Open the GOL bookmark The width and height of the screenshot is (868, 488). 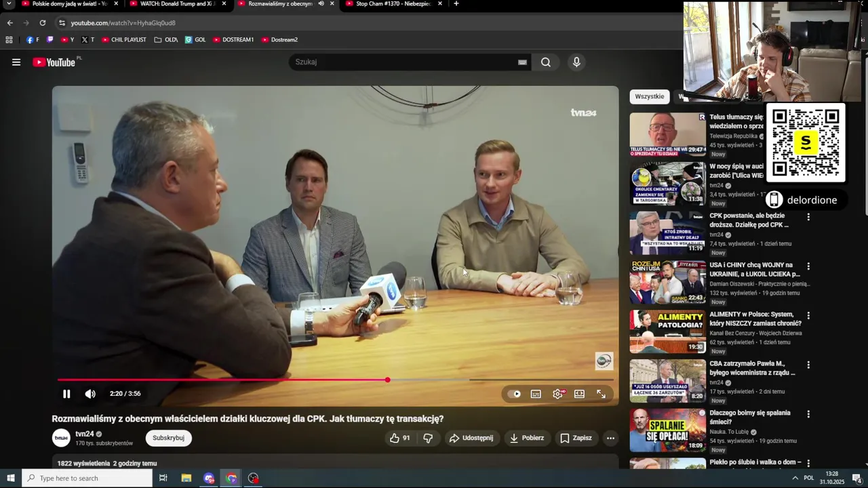[195, 40]
